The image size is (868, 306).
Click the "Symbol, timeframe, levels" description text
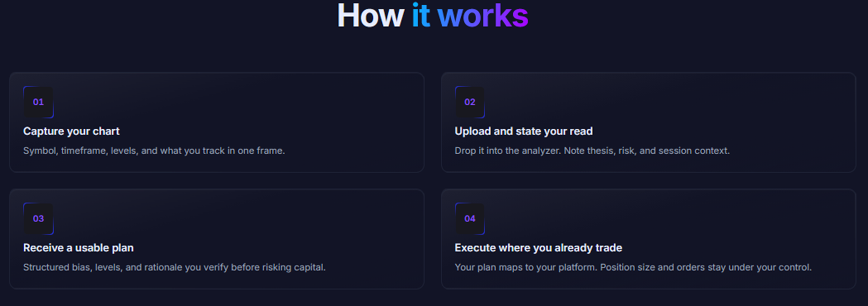point(154,151)
